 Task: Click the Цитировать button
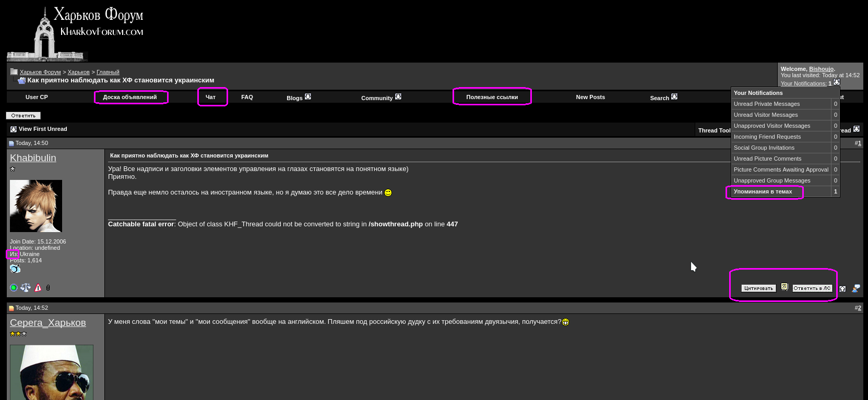click(758, 288)
